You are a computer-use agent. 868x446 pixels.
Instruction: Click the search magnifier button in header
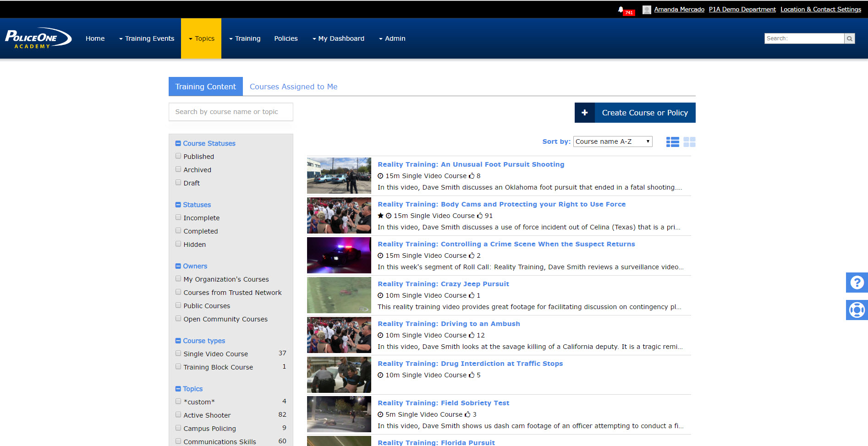850,38
